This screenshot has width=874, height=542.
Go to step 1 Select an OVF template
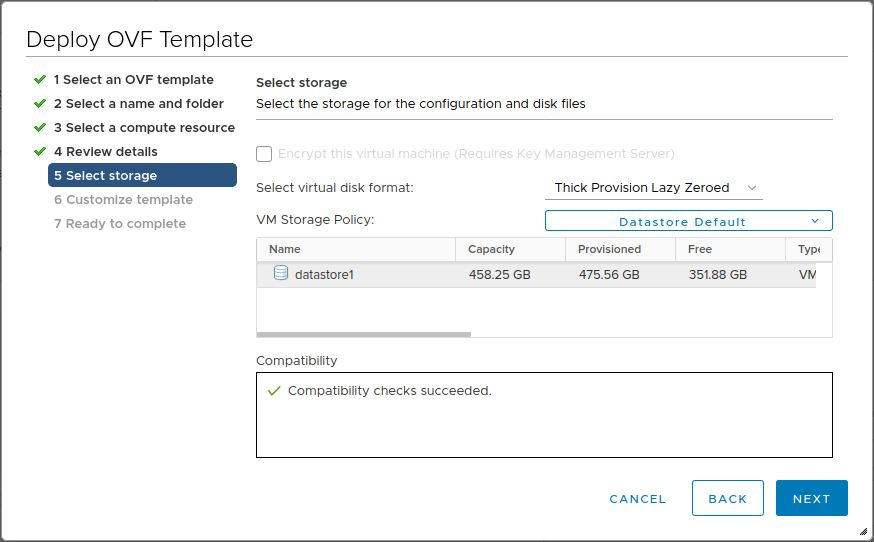tap(133, 80)
